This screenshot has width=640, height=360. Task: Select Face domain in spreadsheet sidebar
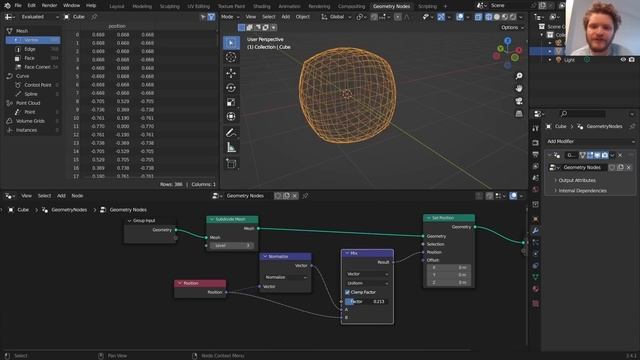33,58
